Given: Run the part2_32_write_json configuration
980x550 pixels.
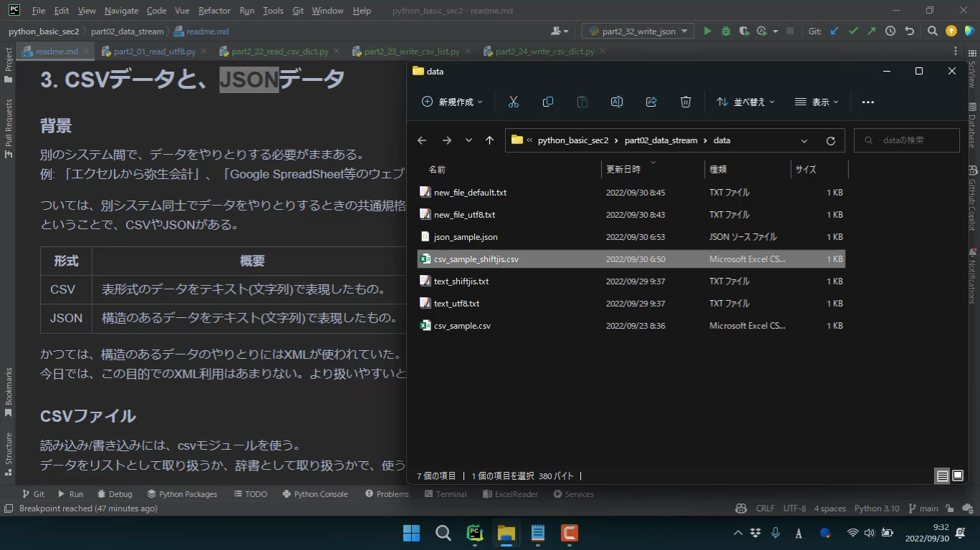Looking at the screenshot, I should pyautogui.click(x=707, y=31).
